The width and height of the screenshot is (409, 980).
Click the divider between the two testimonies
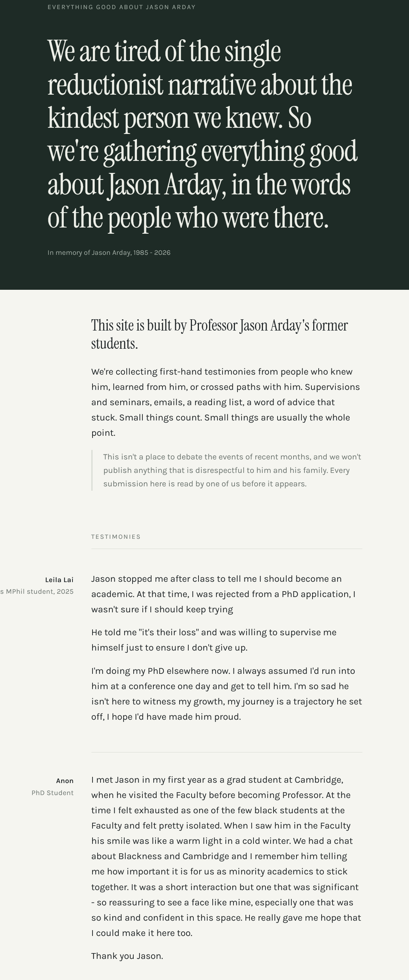tap(227, 752)
